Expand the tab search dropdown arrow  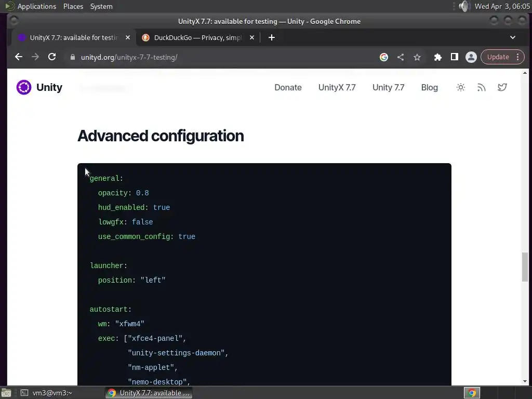513,37
